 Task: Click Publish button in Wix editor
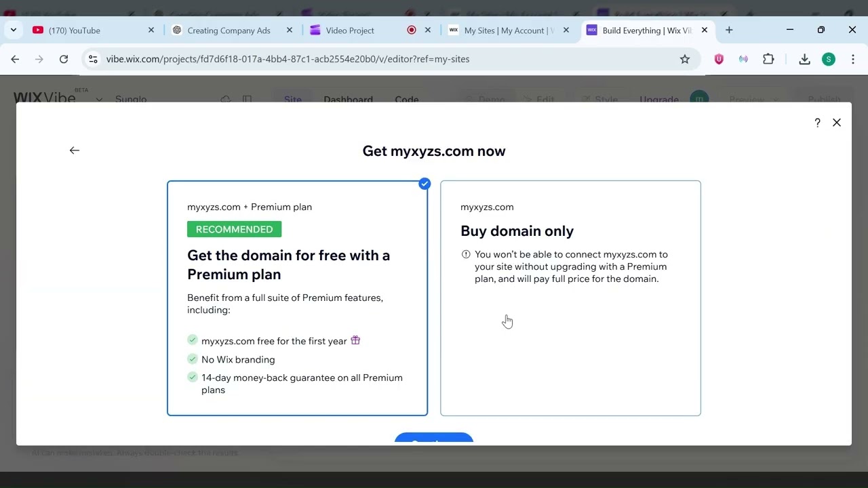pyautogui.click(x=824, y=99)
